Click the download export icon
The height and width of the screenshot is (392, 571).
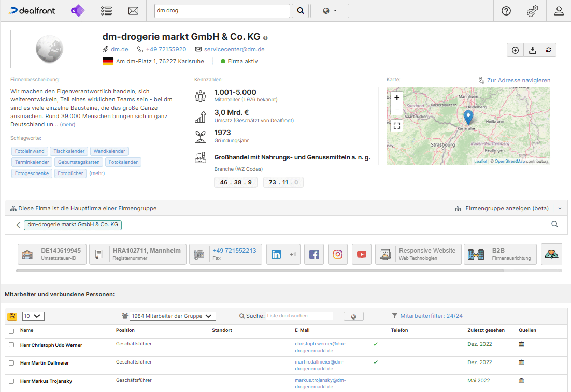pos(533,50)
